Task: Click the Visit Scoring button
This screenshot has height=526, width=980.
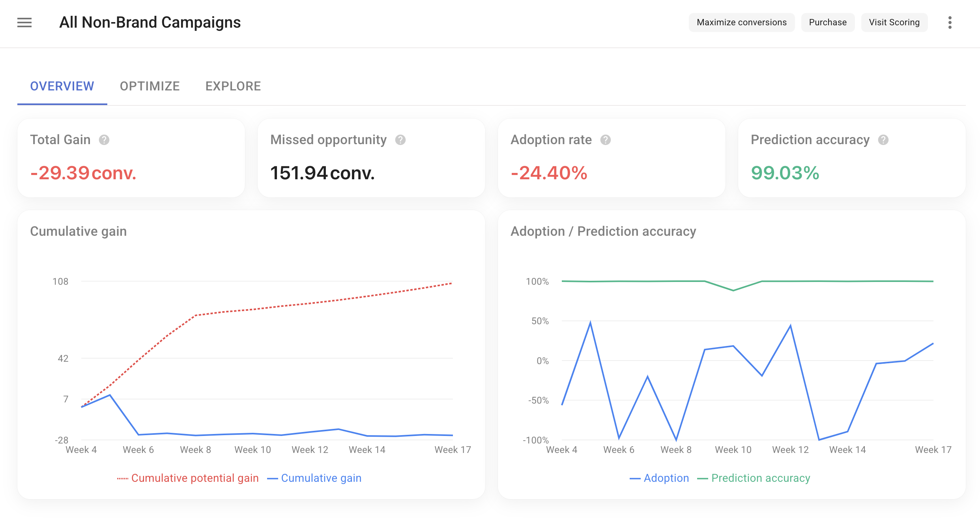Action: coord(894,22)
